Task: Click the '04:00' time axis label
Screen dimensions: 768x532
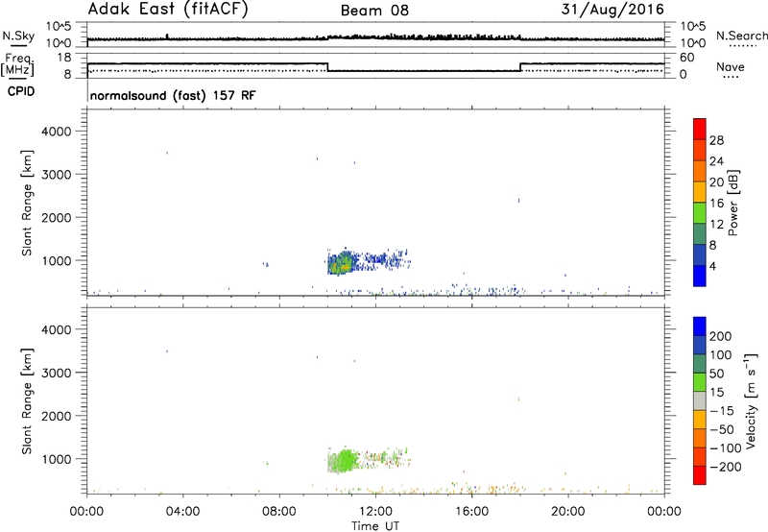Action: pyautogui.click(x=182, y=512)
